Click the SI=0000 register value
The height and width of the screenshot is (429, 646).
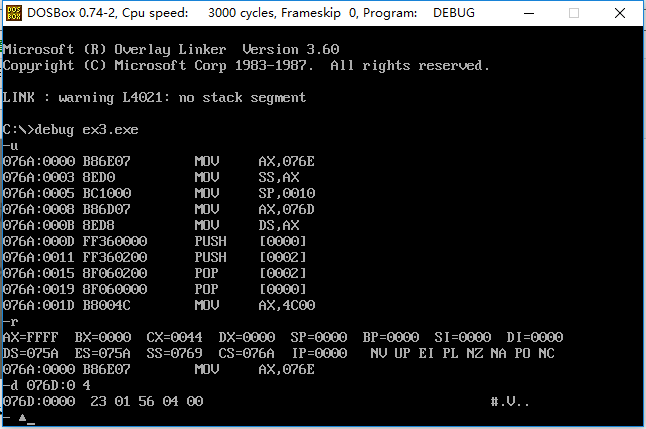[x=463, y=337]
